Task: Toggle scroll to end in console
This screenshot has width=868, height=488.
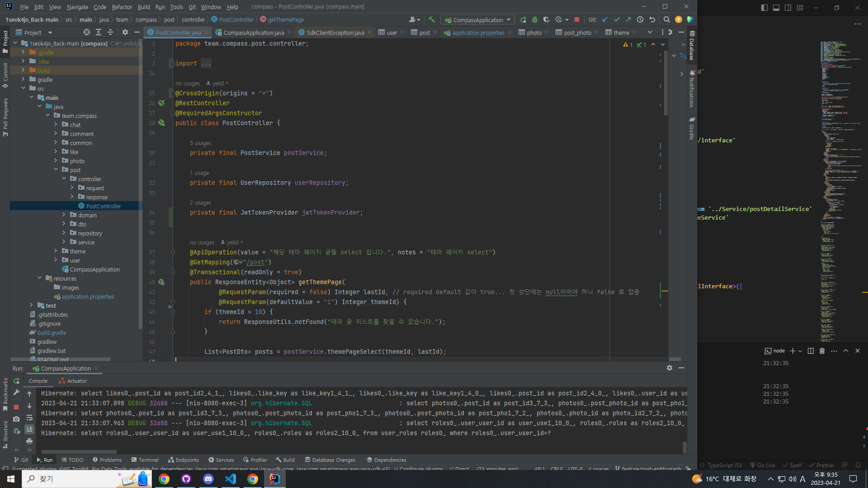Action: pos(29,429)
